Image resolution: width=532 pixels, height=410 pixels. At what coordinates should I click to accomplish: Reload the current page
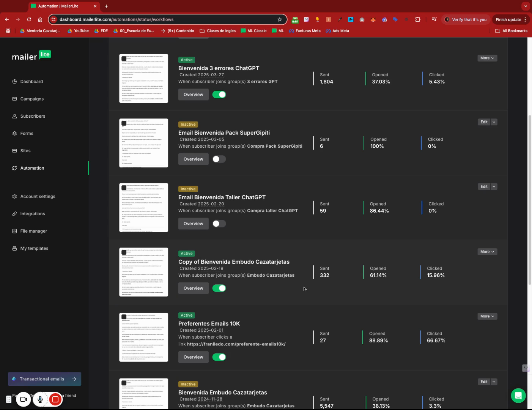pyautogui.click(x=29, y=19)
